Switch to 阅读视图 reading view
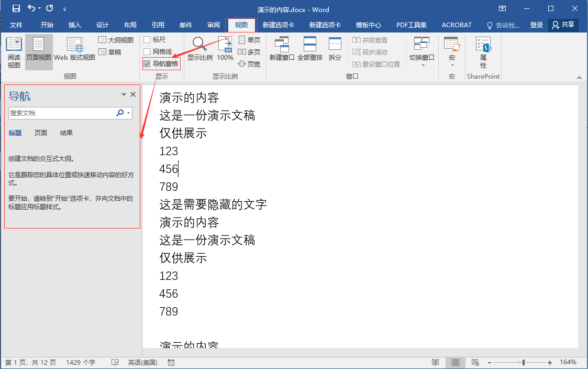The image size is (588, 369). click(14, 52)
